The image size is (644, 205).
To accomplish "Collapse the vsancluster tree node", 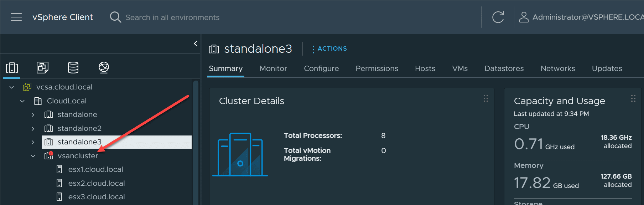I will (x=33, y=156).
